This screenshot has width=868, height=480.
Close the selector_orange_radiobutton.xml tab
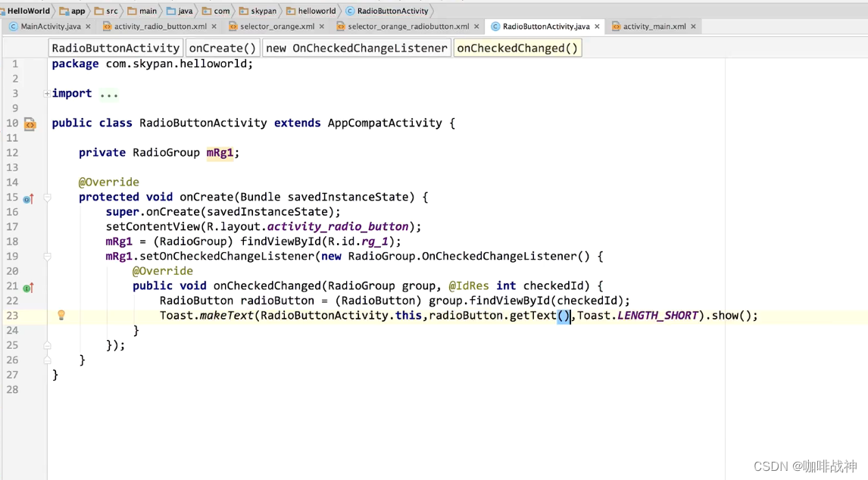tap(476, 26)
